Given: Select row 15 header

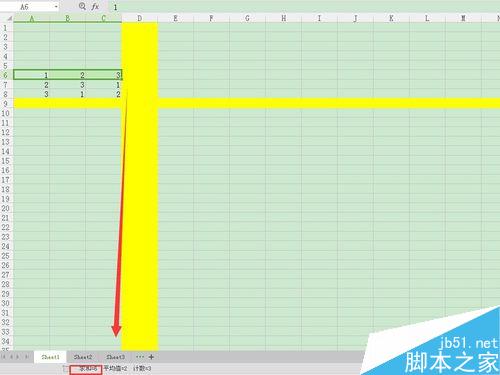Looking at the screenshot, I should pos(6,161).
